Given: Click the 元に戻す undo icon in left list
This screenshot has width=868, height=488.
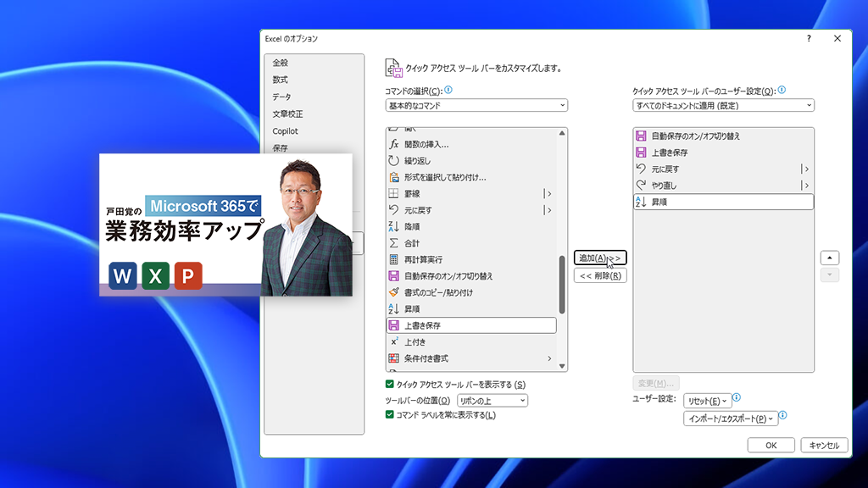Looking at the screenshot, I should (393, 210).
